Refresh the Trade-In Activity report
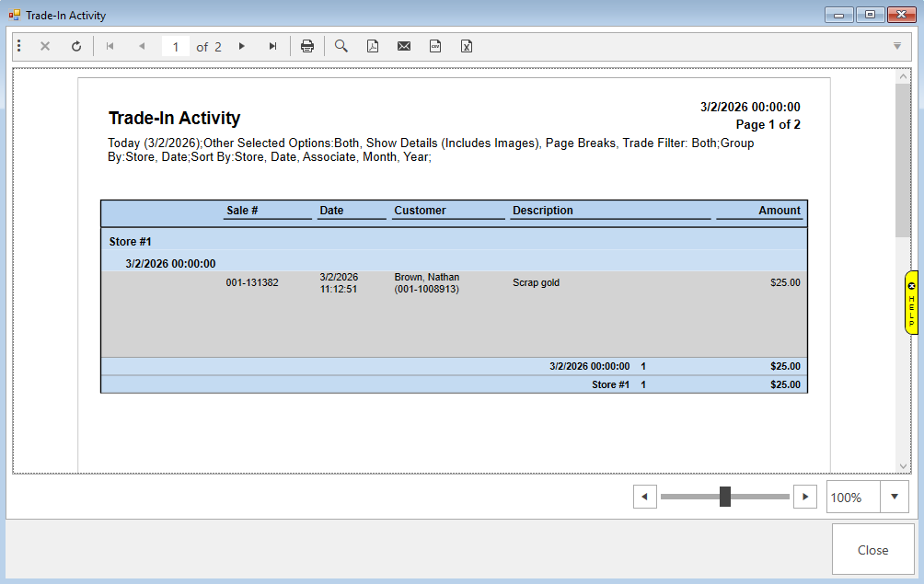Image resolution: width=924 pixels, height=584 pixels. [x=76, y=46]
